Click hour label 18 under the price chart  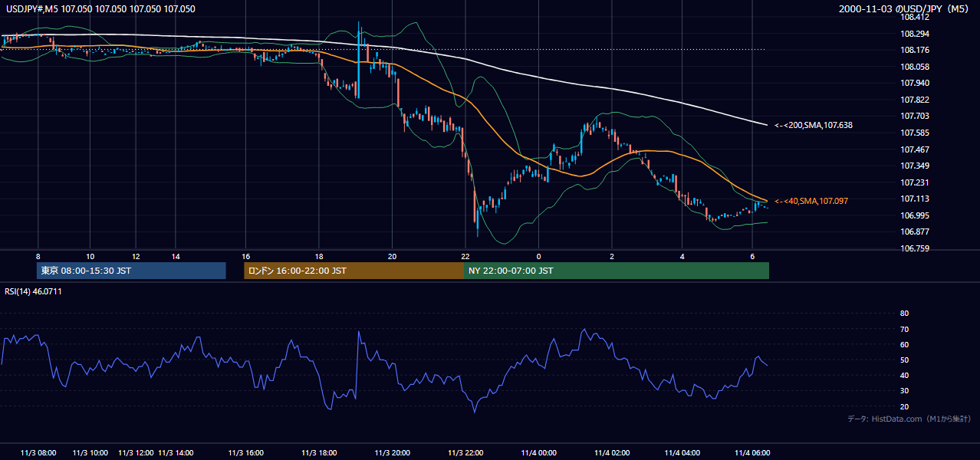point(319,256)
